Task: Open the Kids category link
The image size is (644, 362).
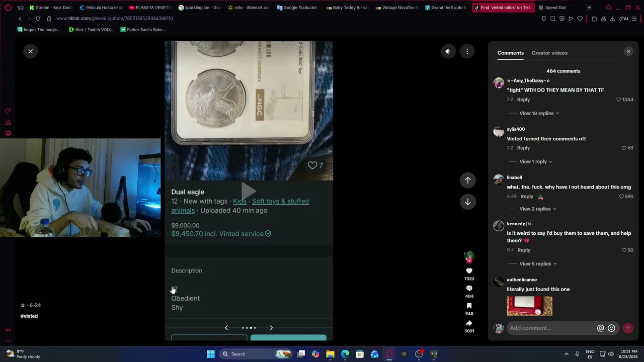Action: (x=239, y=201)
